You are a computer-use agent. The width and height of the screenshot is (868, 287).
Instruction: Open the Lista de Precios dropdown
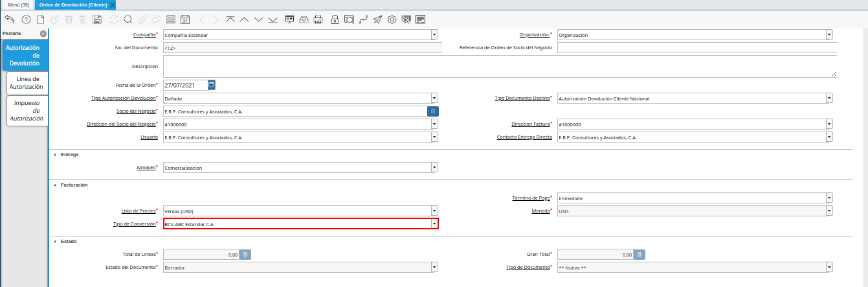click(434, 211)
